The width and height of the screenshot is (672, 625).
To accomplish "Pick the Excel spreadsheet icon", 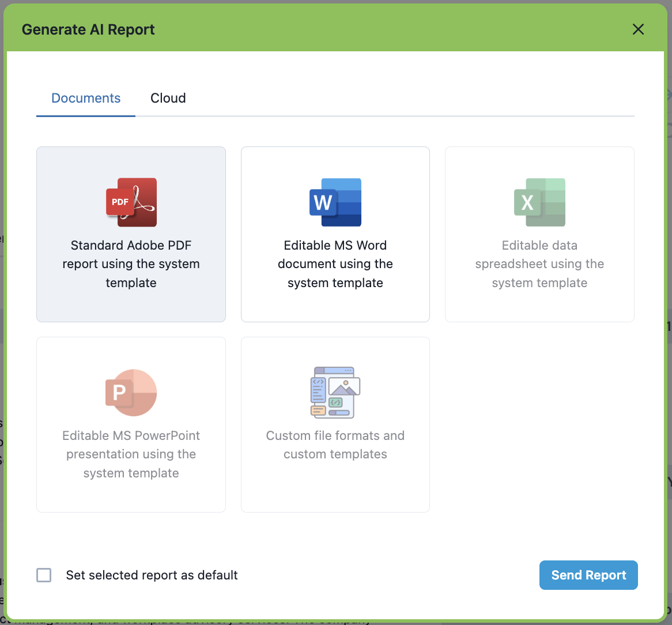I will (539, 202).
